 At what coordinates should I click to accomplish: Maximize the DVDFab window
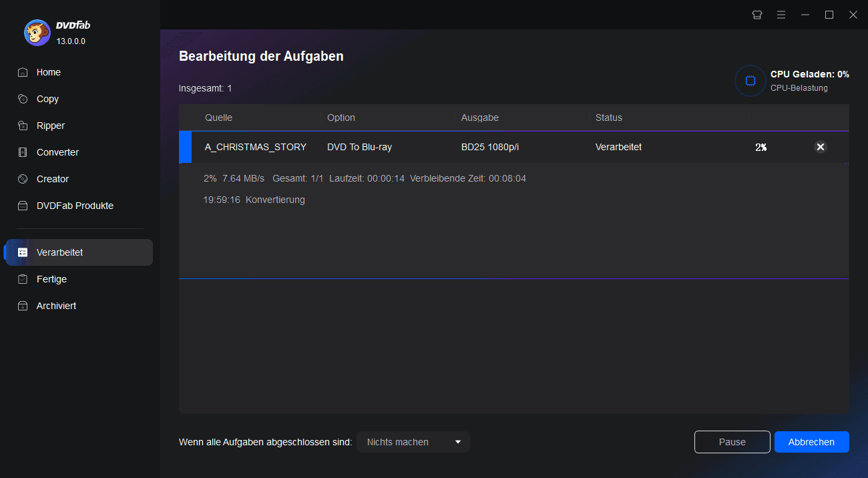point(829,15)
